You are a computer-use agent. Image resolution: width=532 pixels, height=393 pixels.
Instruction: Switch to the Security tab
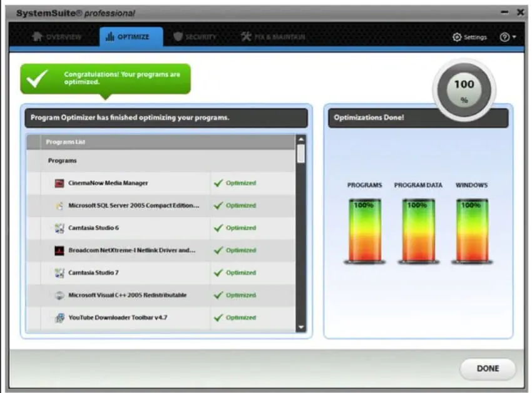pos(195,37)
